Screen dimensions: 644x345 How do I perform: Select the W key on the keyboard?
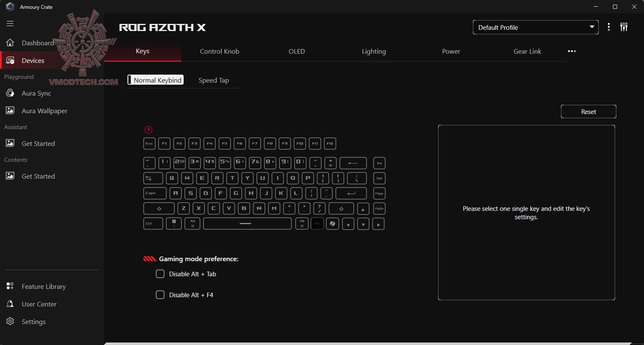187,178
